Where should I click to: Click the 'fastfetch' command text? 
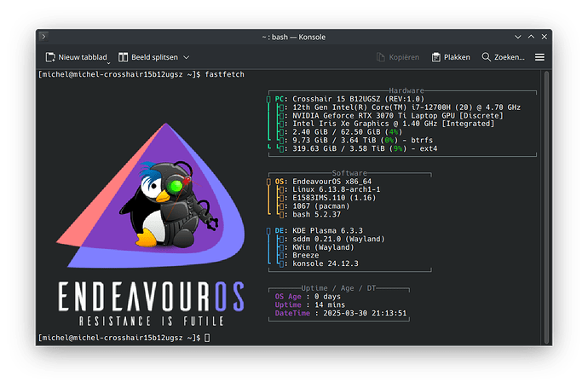click(225, 75)
